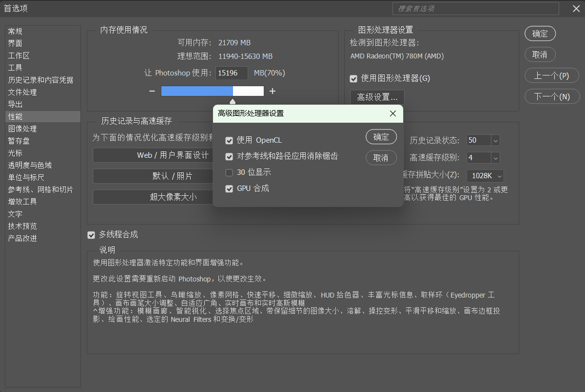Select 导出 category in sidebar

(x=43, y=104)
